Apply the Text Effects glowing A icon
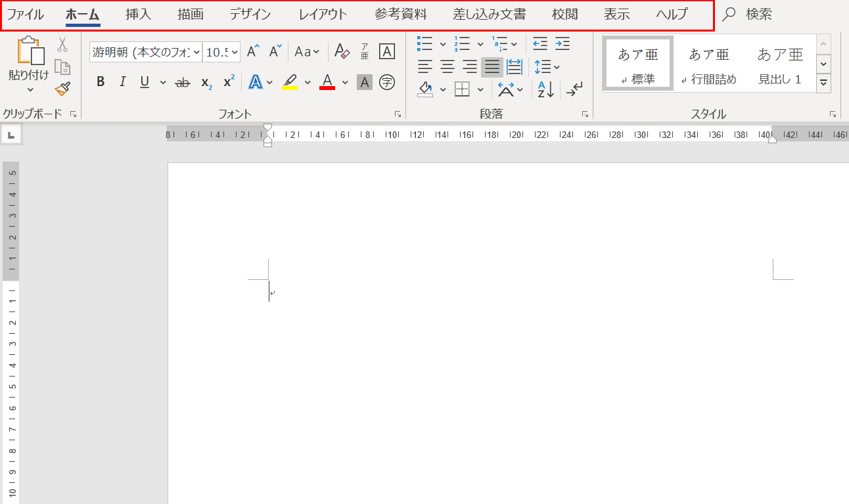This screenshot has height=504, width=849. coord(255,82)
